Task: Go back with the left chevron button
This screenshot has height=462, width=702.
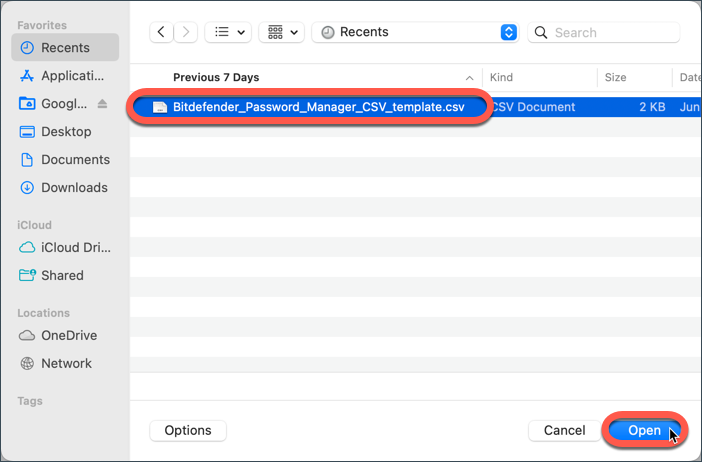Action: click(161, 32)
